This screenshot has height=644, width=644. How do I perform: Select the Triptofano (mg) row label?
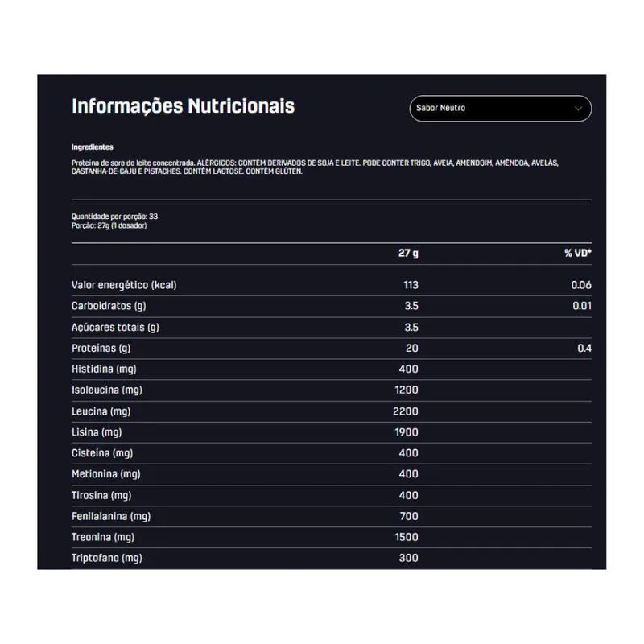[x=107, y=558]
